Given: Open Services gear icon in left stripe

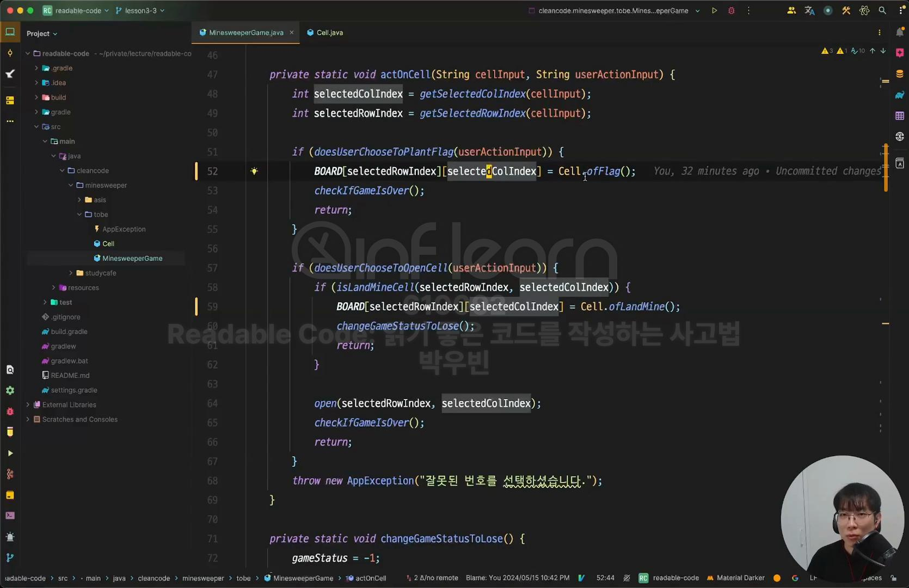Looking at the screenshot, I should point(10,390).
